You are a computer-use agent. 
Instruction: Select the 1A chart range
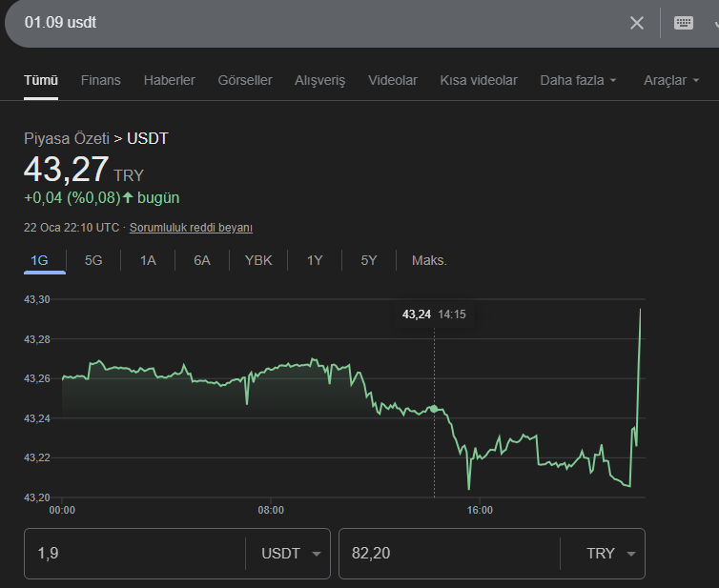148,260
